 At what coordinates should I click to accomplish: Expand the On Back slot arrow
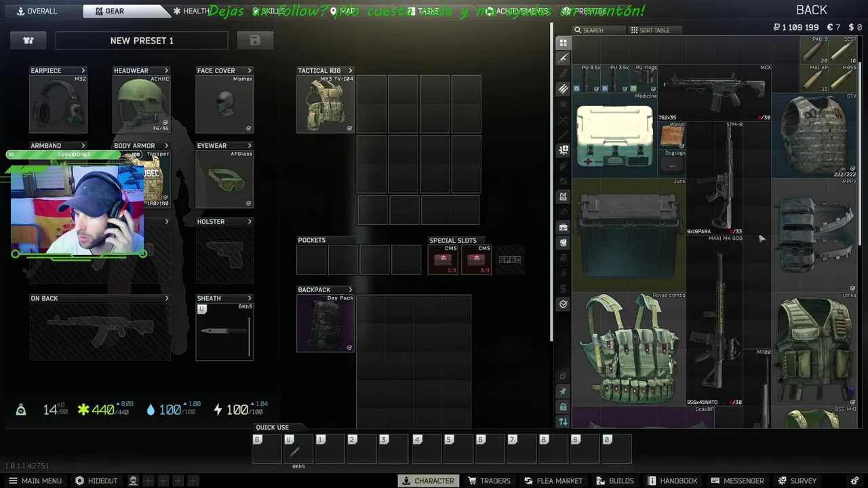click(x=166, y=298)
